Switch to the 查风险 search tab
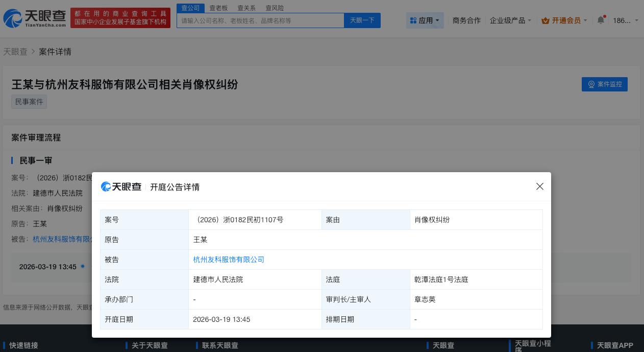644x352 pixels. [275, 8]
